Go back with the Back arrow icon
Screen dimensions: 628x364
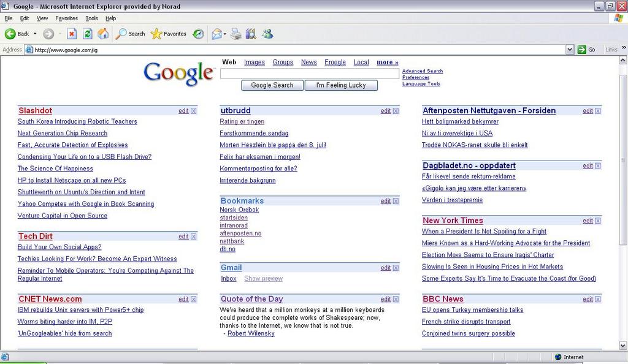(10, 34)
